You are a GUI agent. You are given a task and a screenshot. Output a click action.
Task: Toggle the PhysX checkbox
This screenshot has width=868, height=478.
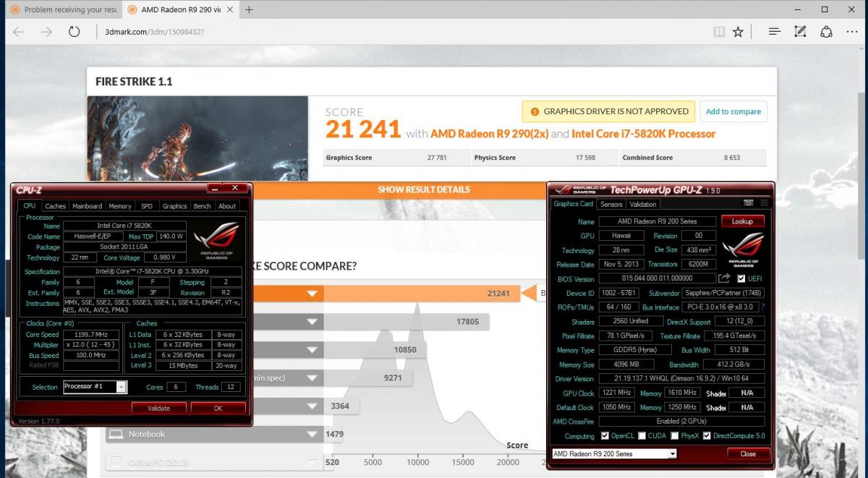(x=674, y=436)
